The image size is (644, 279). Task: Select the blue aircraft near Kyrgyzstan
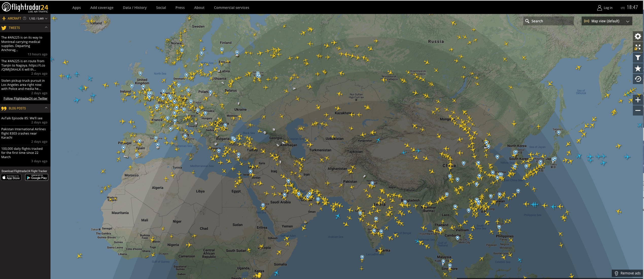point(378,140)
